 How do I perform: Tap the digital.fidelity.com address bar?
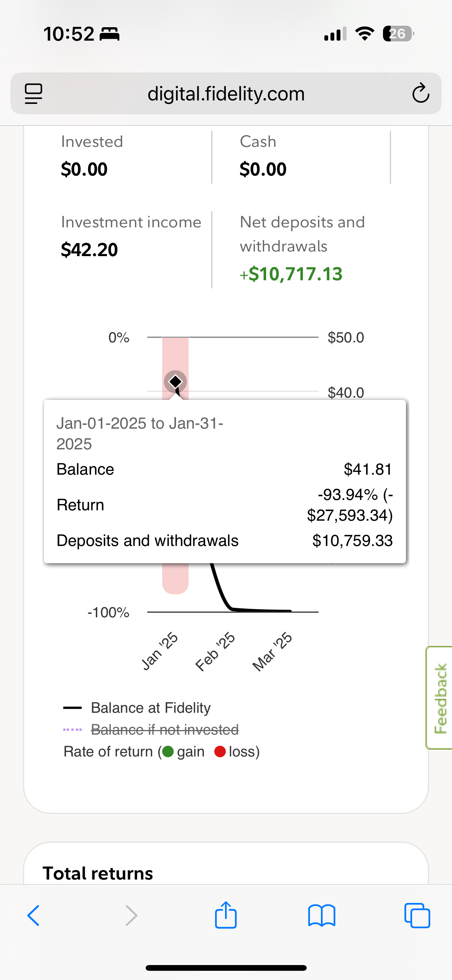(226, 93)
